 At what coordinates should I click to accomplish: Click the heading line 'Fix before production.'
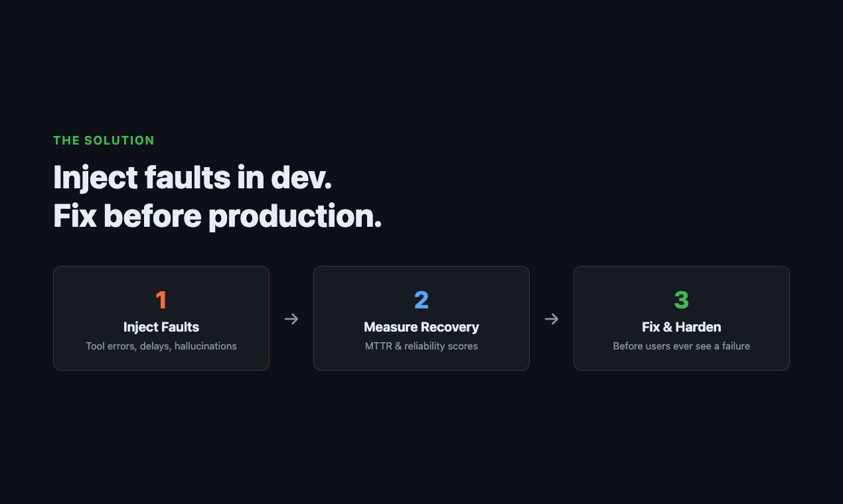coord(217,216)
